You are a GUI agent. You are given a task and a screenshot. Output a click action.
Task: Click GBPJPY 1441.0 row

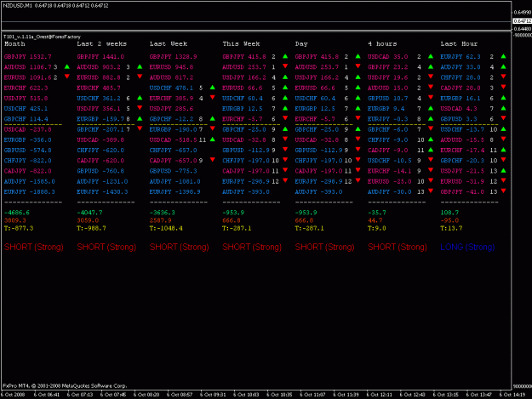tap(100, 57)
